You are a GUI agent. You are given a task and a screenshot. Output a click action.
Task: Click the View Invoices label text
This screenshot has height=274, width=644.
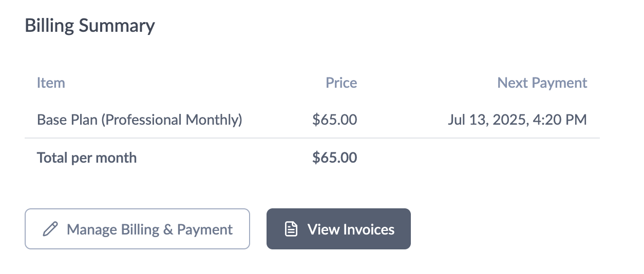[x=351, y=229]
